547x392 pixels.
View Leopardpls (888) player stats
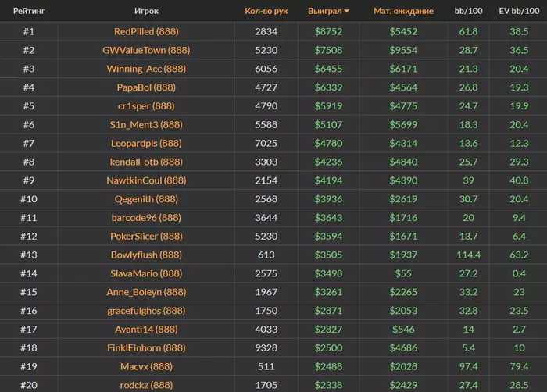tap(146, 144)
